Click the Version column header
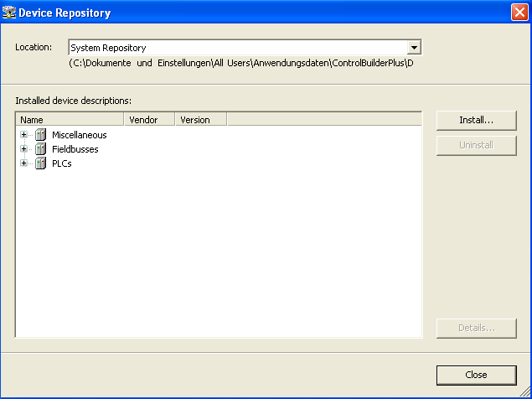The width and height of the screenshot is (532, 399). point(201,120)
